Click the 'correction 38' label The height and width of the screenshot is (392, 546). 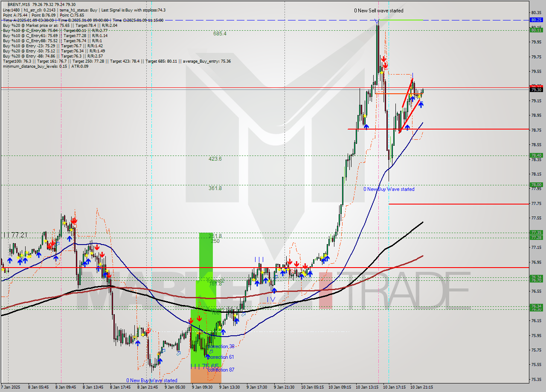click(x=221, y=346)
